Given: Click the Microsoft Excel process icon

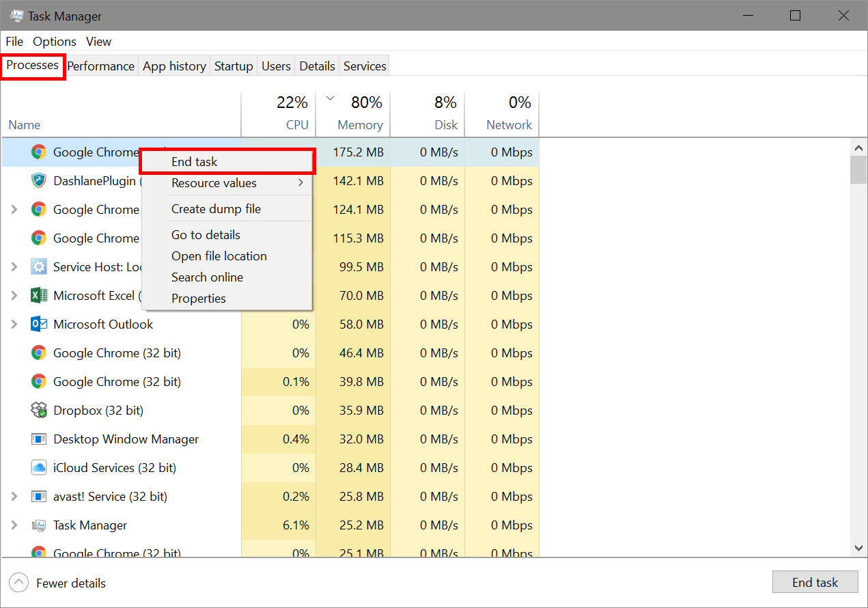Looking at the screenshot, I should coord(40,295).
